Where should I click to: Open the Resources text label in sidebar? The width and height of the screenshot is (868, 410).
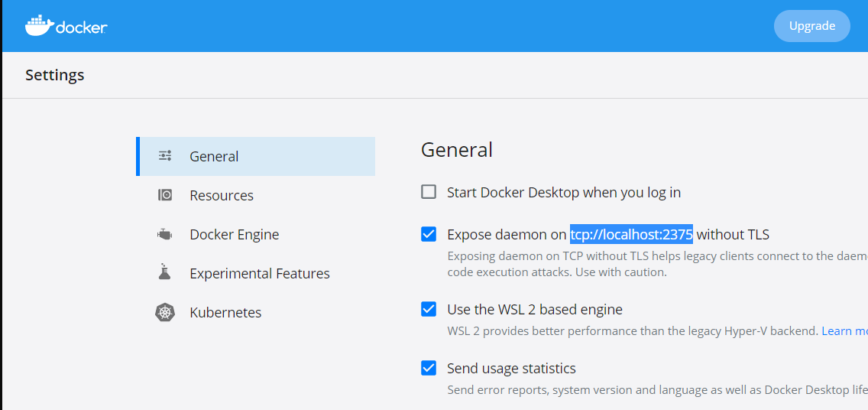(x=222, y=195)
